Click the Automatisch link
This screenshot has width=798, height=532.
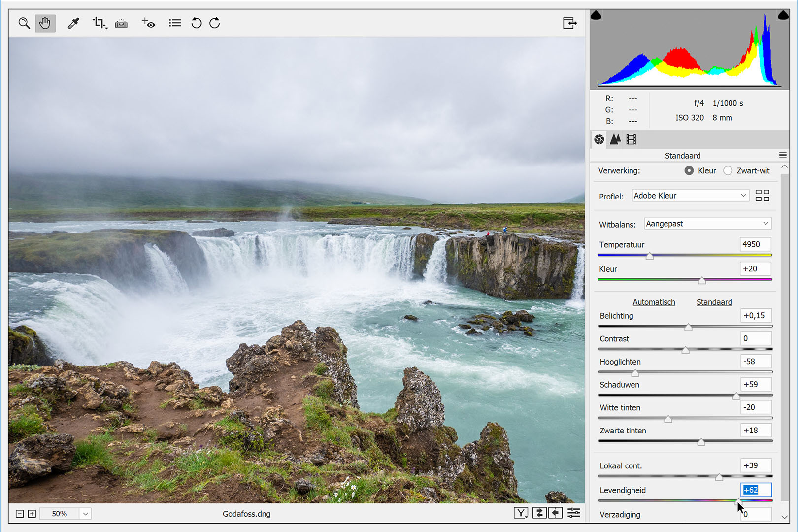pyautogui.click(x=654, y=302)
